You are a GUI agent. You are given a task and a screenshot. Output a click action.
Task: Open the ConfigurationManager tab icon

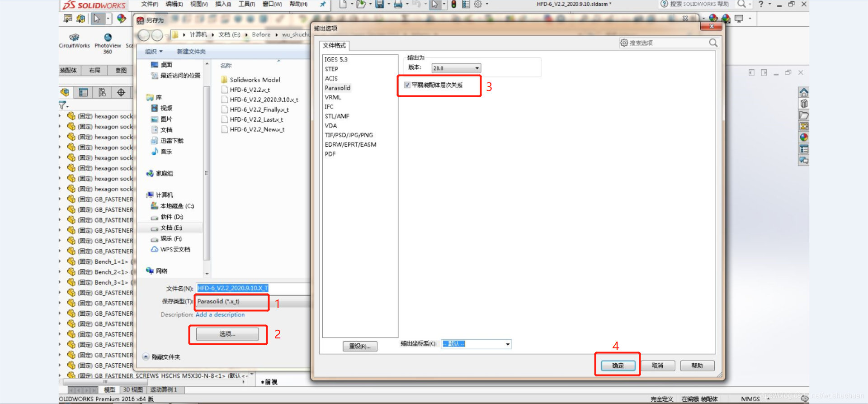[102, 92]
